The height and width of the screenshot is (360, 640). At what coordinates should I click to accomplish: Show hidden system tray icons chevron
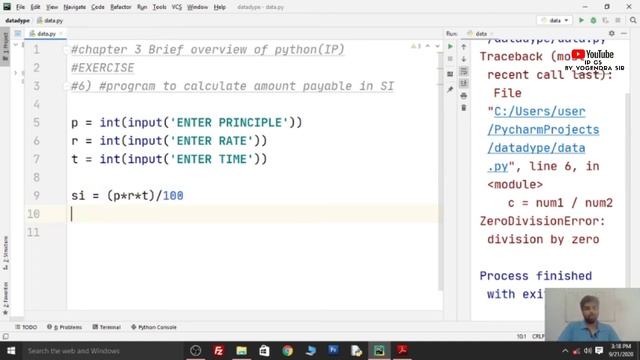coord(565,351)
